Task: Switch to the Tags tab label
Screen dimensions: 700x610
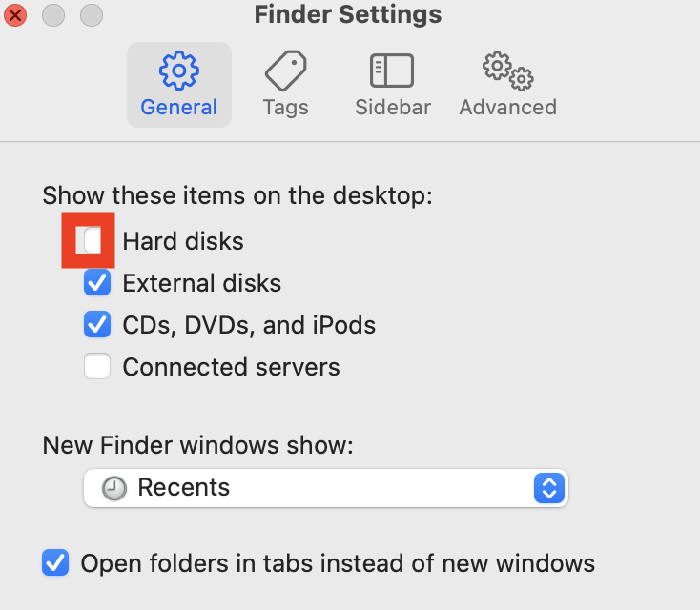Action: coord(285,107)
